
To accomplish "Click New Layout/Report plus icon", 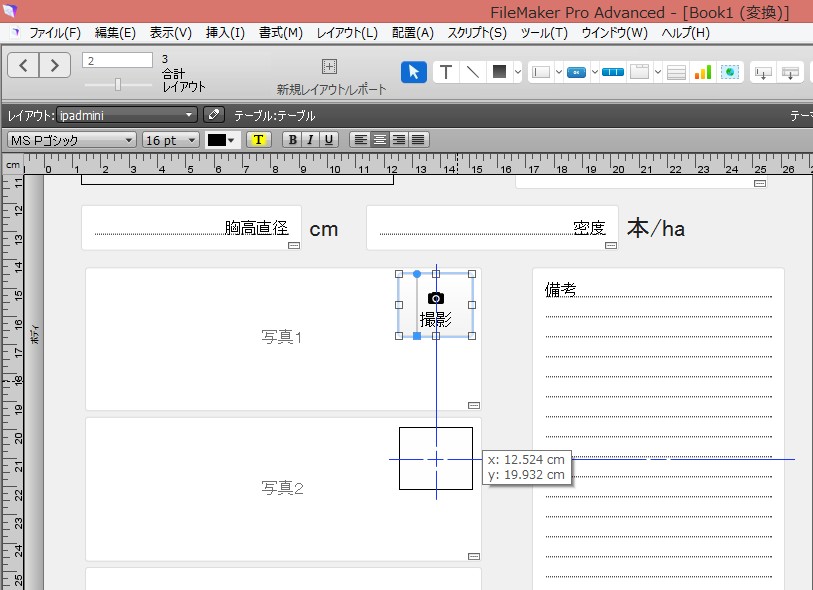I will coord(329,66).
